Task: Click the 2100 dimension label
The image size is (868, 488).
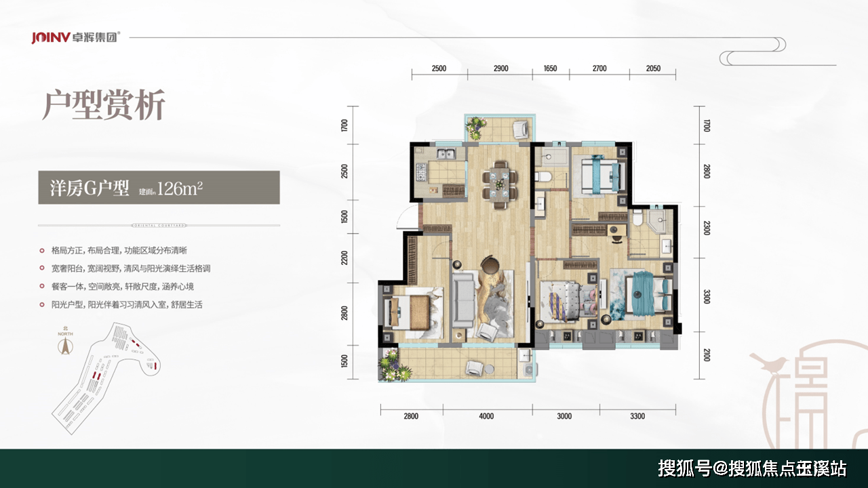Action: click(707, 354)
